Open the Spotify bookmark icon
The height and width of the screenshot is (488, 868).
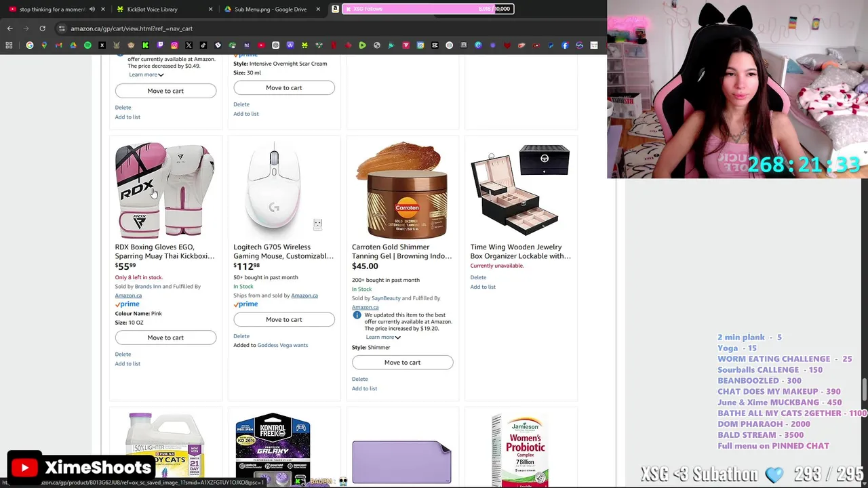click(87, 45)
